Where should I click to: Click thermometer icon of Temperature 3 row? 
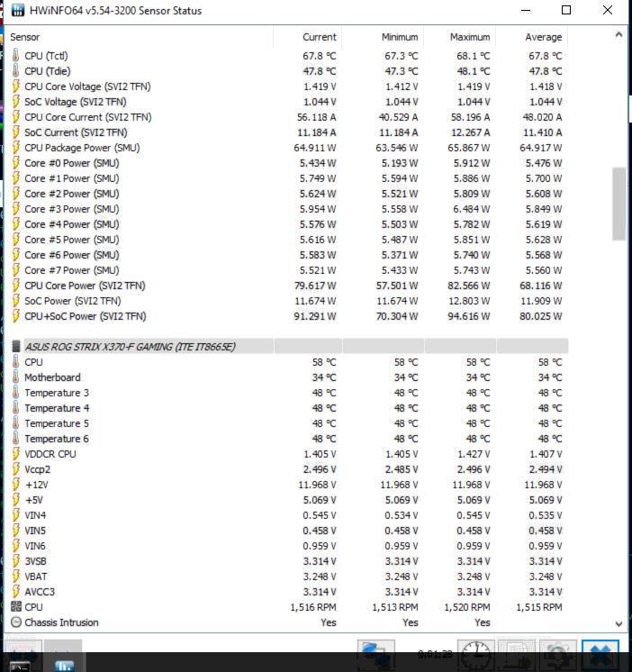pos(16,393)
